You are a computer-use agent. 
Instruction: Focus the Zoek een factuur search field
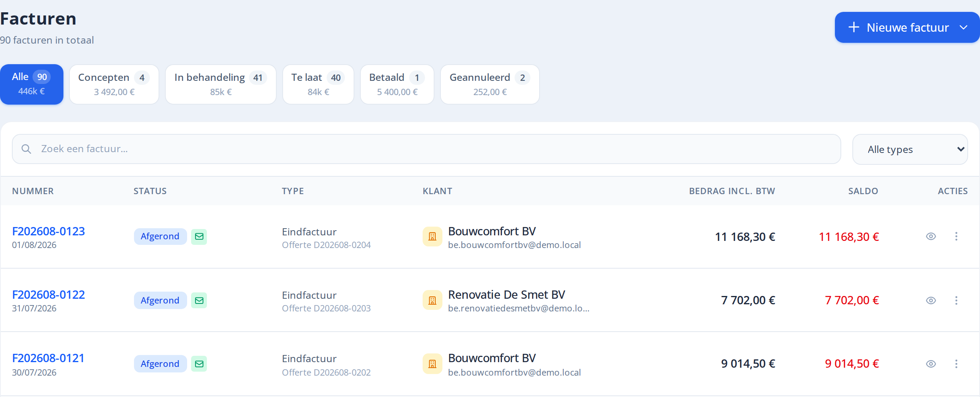click(x=427, y=149)
